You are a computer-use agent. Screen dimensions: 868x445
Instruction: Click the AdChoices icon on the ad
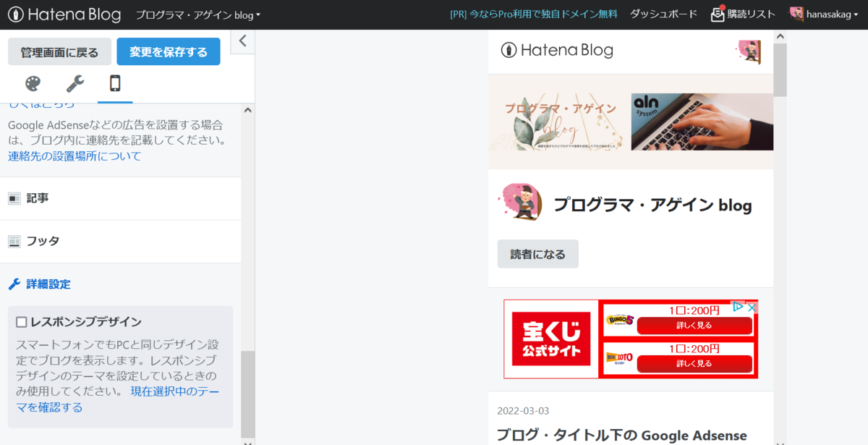tap(739, 307)
